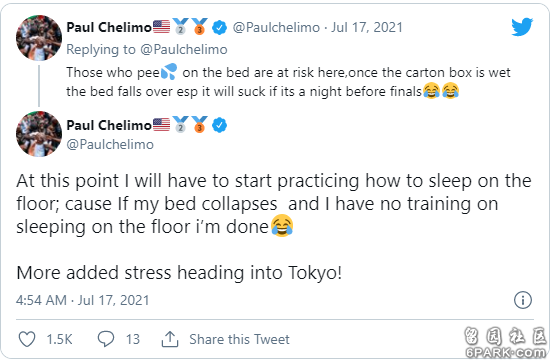Click verified badge beside main tweet name
This screenshot has width=552, height=360.
click(219, 125)
